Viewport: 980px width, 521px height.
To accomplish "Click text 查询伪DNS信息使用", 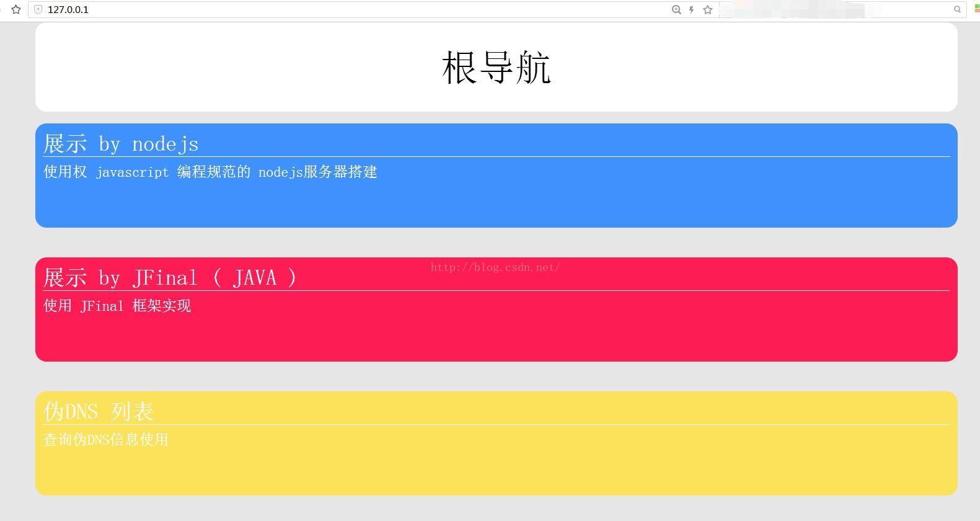I will click(x=106, y=440).
